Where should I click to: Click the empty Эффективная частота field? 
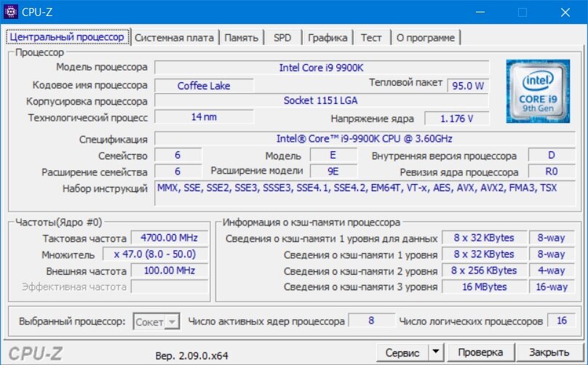169,286
